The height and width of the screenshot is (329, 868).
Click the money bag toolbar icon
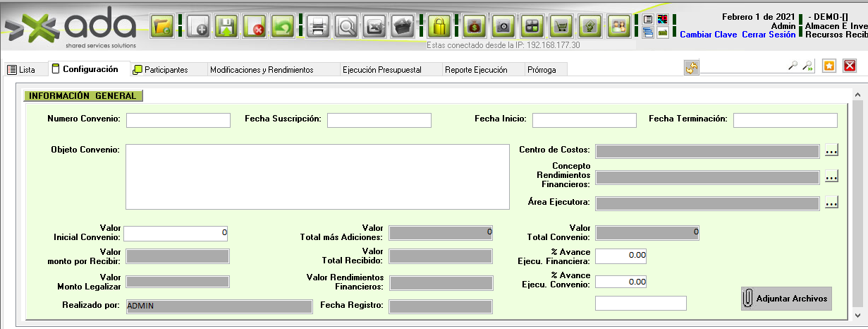(476, 27)
